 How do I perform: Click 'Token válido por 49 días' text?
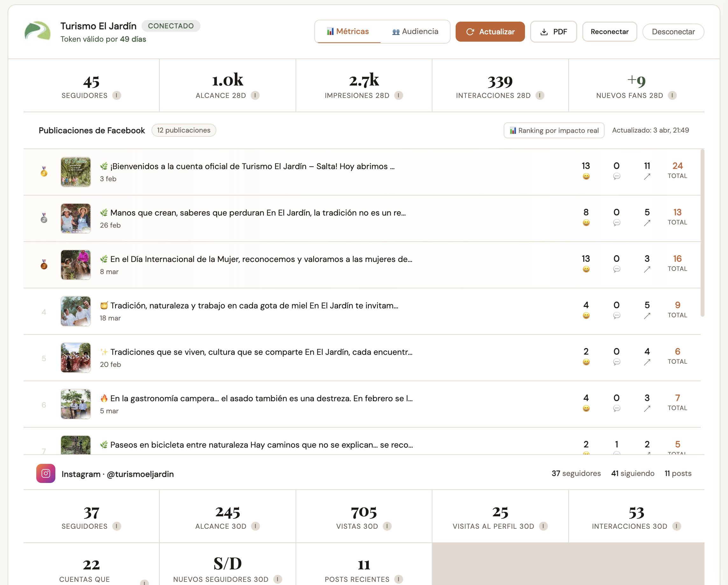point(103,39)
